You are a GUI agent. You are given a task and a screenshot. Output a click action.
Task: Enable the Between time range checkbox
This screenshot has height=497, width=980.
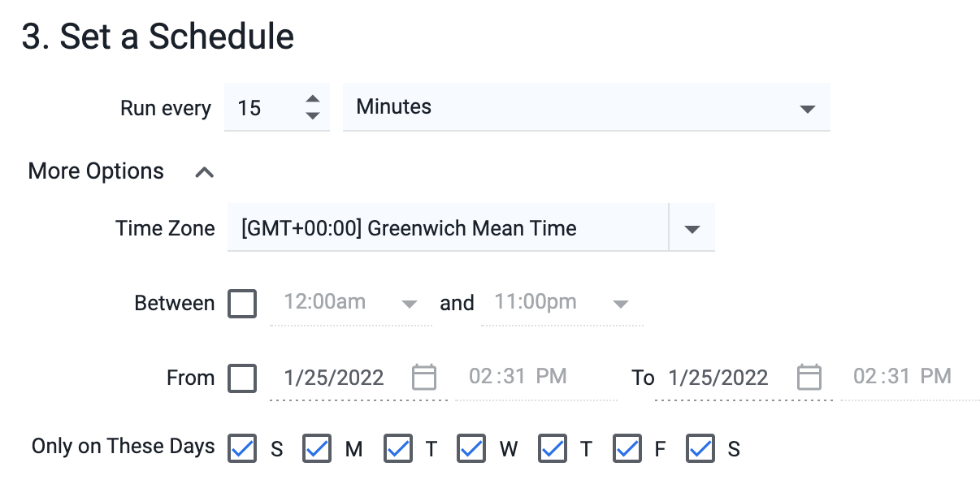coord(242,304)
